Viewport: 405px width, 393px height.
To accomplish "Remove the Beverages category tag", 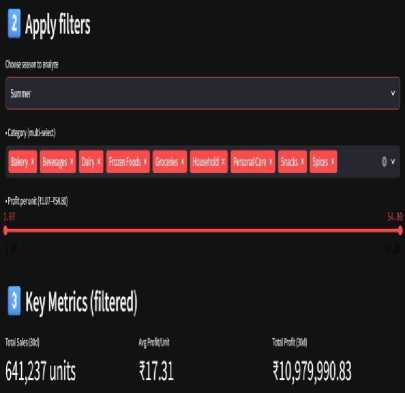I will [71, 162].
